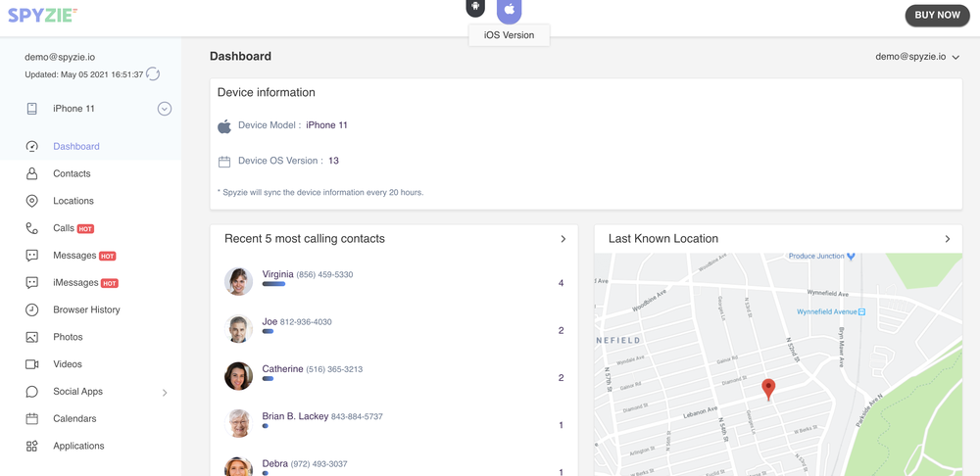Click Virginia's call count bar
The width and height of the screenshot is (980, 476).
(x=273, y=284)
